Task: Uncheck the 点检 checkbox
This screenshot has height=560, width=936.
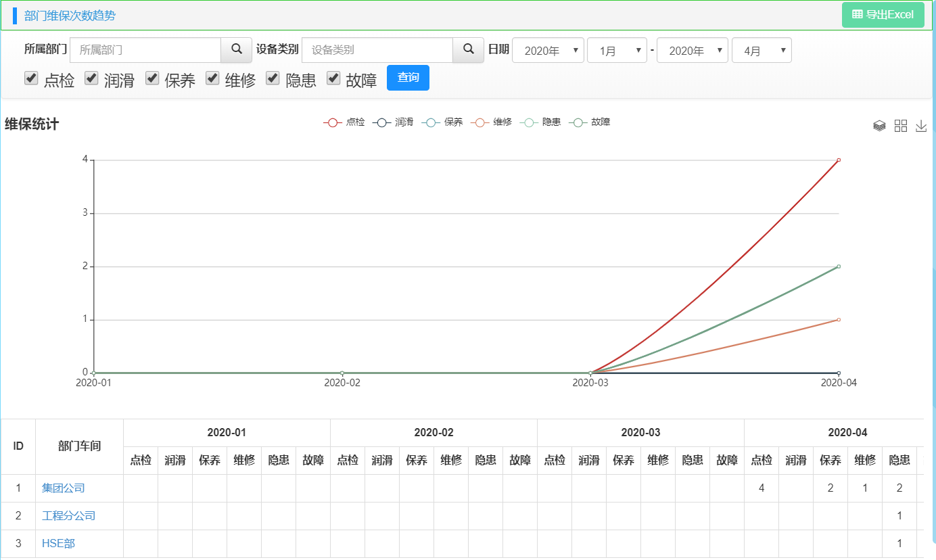Action: pos(31,78)
